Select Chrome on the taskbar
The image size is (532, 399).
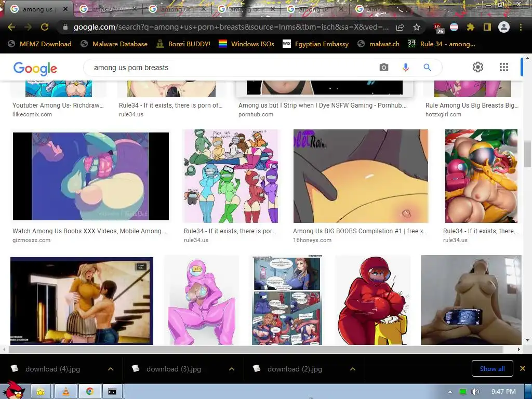click(90, 392)
